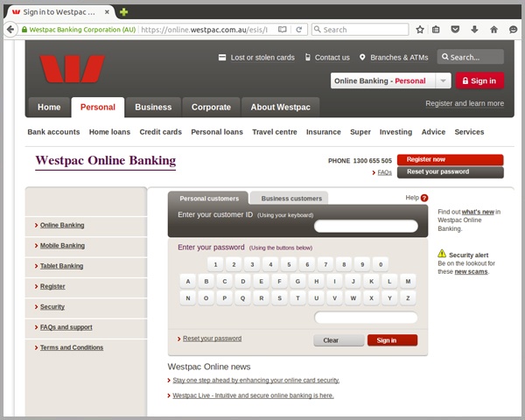This screenshot has width=525, height=420.
Task: Click the on-screen keyboard letter Q
Action: [x=242, y=298]
